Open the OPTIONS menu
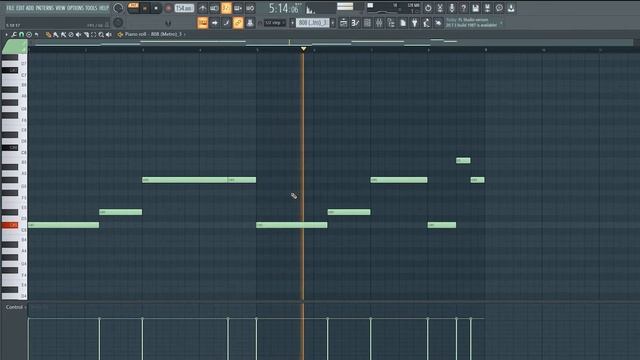This screenshot has height=360, width=640. tap(75, 8)
